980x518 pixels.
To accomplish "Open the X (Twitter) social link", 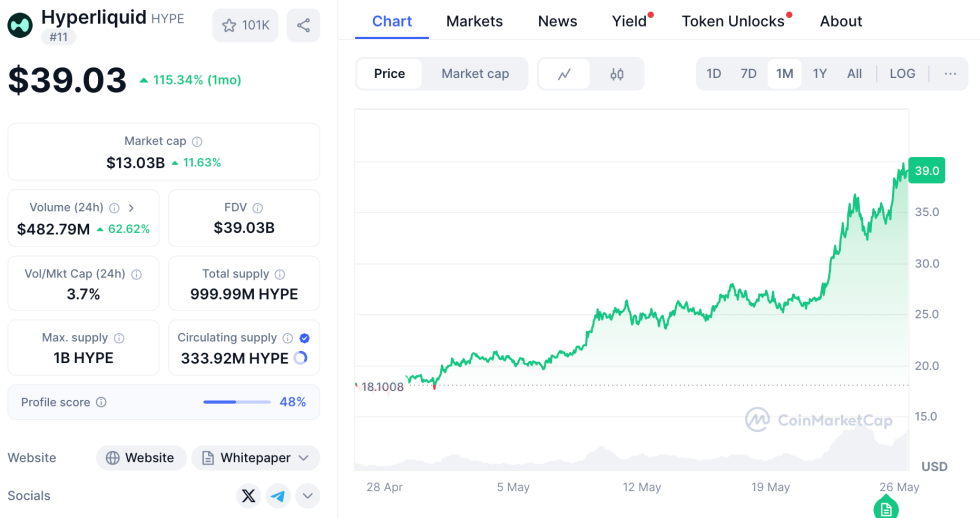I will pos(248,496).
